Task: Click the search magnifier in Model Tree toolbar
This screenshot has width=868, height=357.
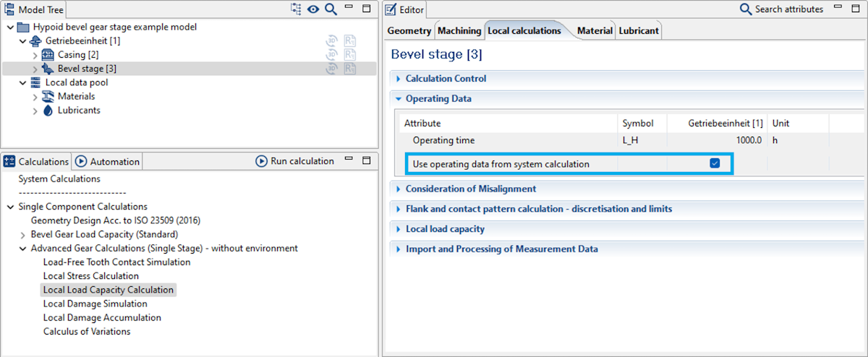Action: coord(331,9)
